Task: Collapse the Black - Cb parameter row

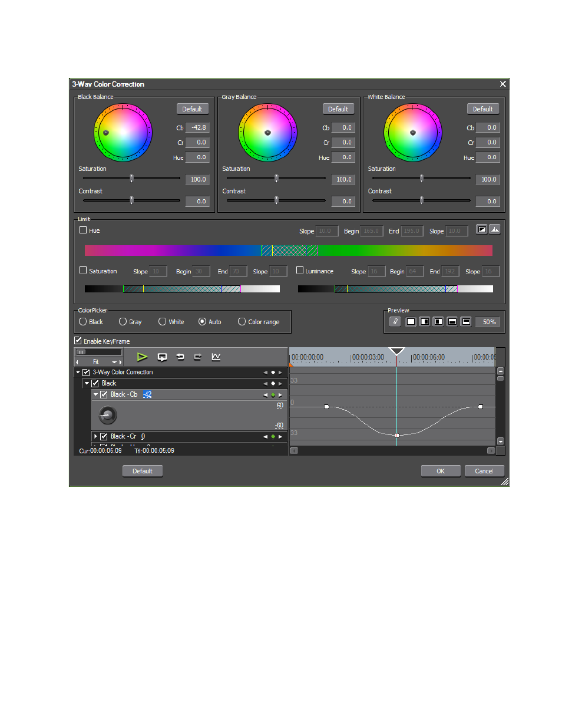Action: pyautogui.click(x=95, y=395)
